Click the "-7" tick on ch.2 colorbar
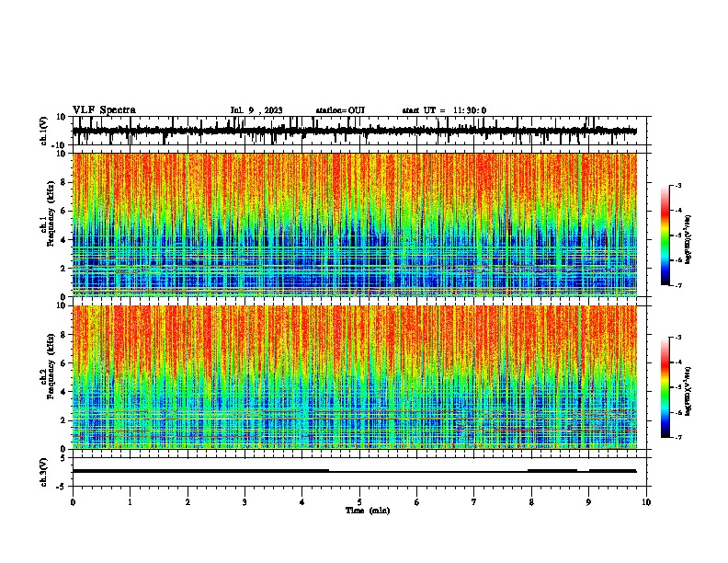The width and height of the screenshot is (728, 563). pyautogui.click(x=677, y=437)
